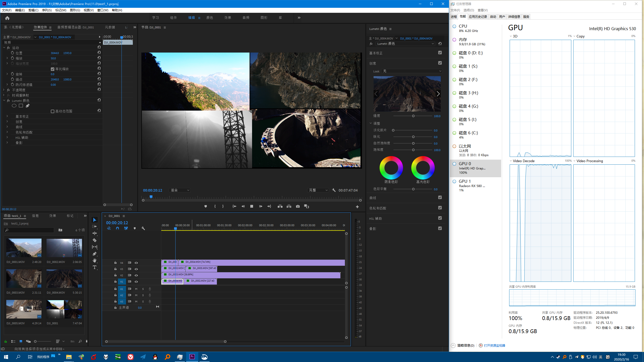
Task: Select the Type tool
Action: (x=95, y=267)
